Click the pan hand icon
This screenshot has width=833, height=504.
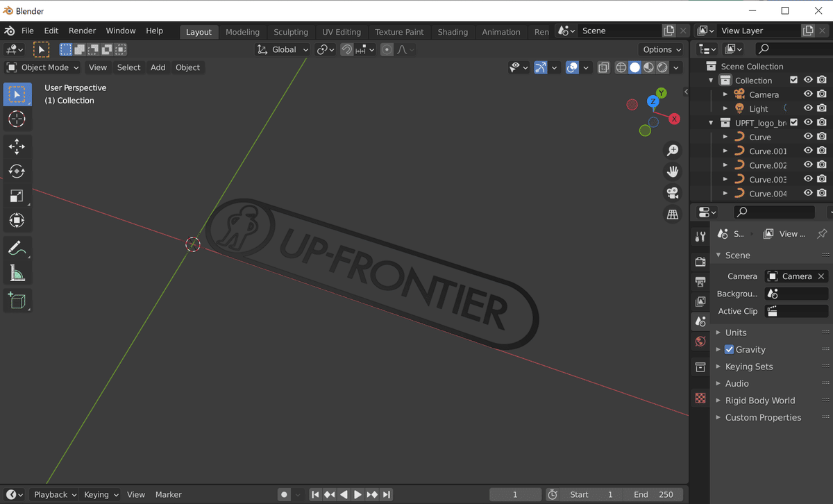pos(672,171)
